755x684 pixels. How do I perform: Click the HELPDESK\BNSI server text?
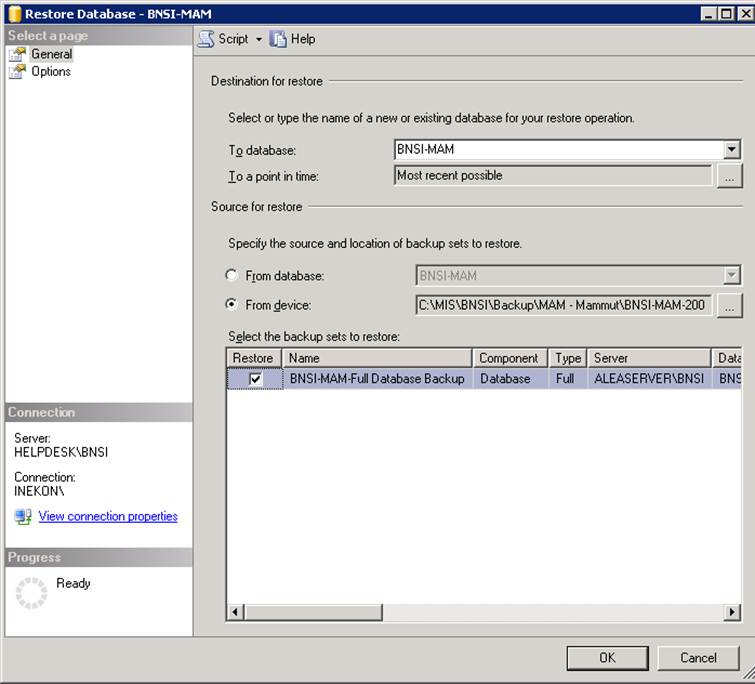[x=61, y=452]
